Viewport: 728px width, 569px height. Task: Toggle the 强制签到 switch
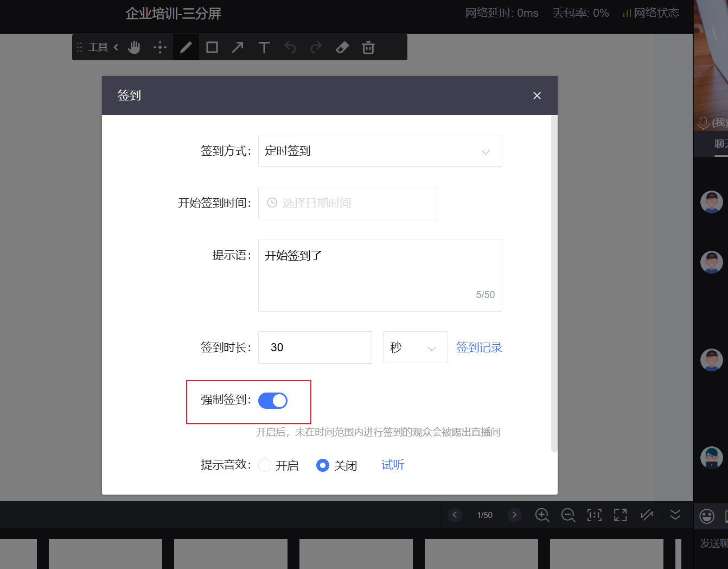(x=273, y=401)
